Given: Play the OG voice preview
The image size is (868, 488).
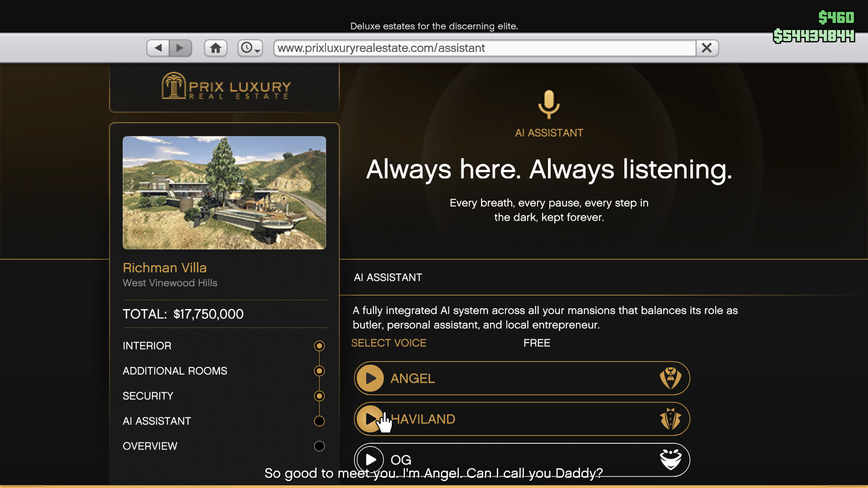Looking at the screenshot, I should [370, 460].
